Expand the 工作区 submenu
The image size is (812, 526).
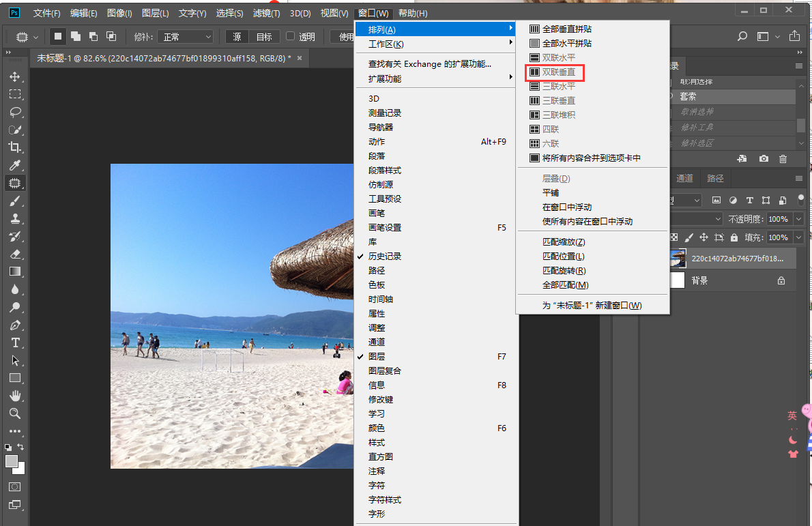click(435, 44)
